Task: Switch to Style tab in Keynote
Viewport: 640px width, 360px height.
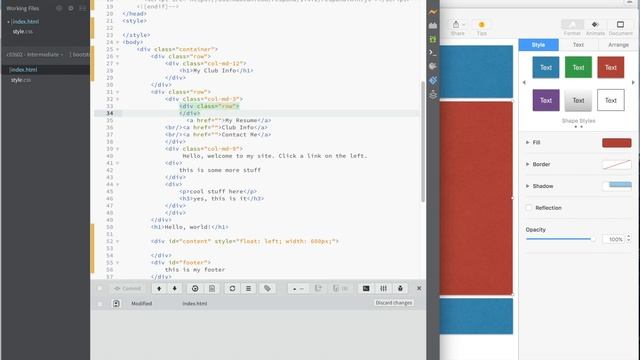Action: [538, 45]
